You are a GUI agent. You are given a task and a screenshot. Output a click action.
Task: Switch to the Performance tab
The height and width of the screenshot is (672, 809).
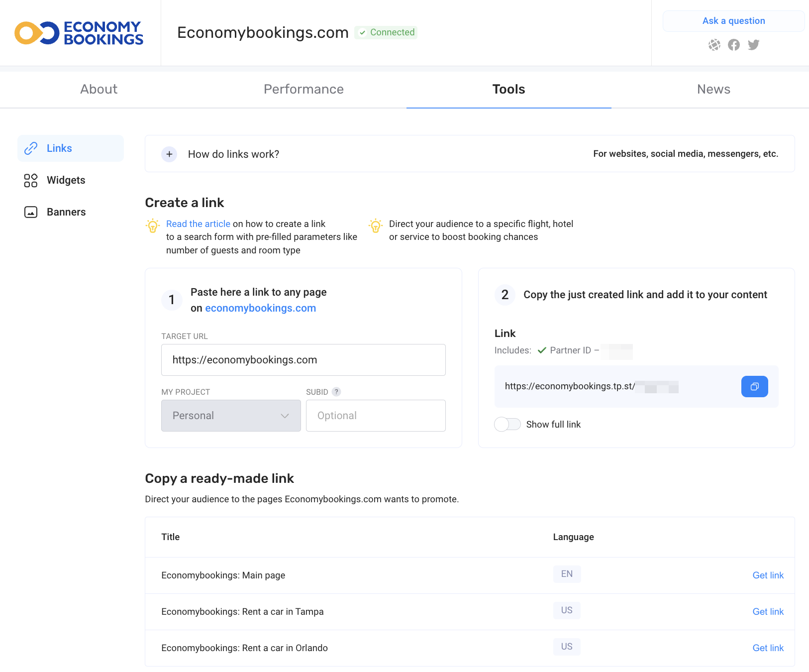coord(303,89)
